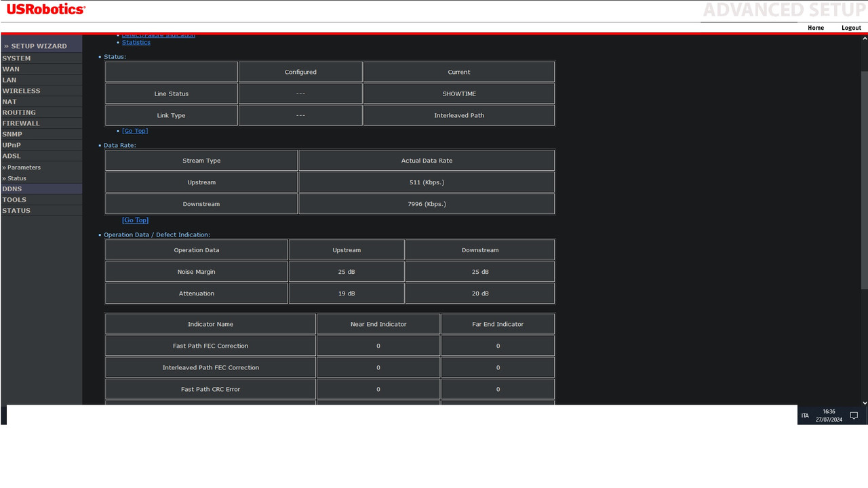Click the Far End Indicator header
Viewport: 868px width, 488px height.
tap(498, 324)
